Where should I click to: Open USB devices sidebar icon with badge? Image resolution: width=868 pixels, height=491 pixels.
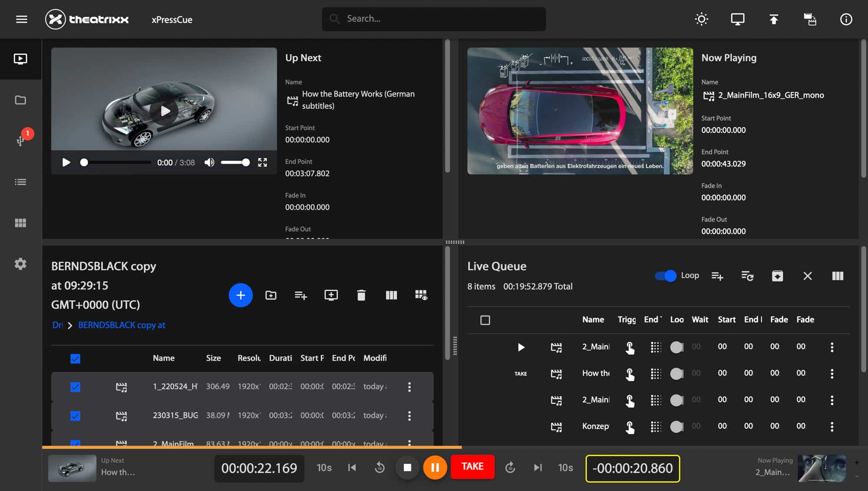[x=20, y=140]
